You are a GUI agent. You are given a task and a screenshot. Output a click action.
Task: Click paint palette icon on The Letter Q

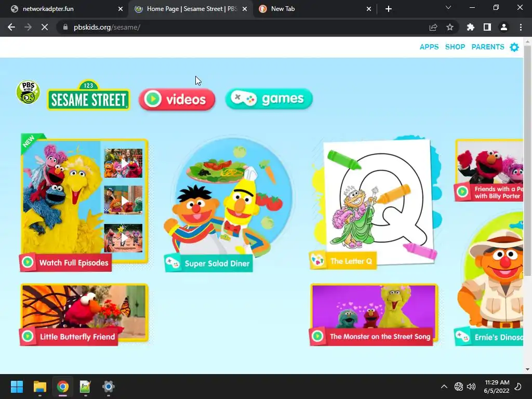coord(318,261)
